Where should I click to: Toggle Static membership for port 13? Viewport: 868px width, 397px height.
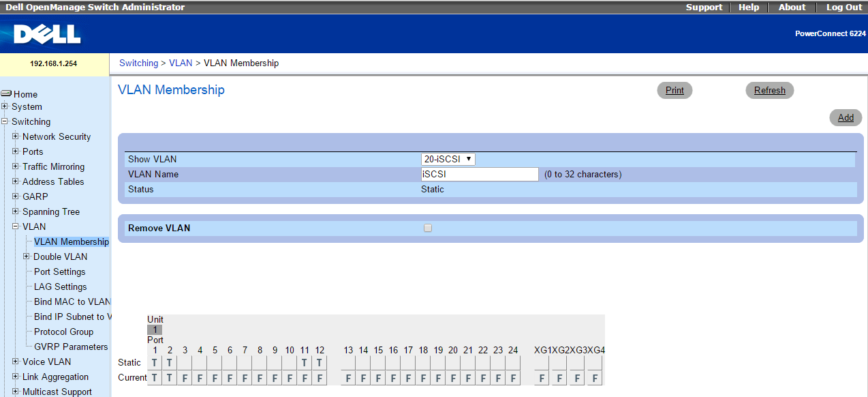click(348, 362)
